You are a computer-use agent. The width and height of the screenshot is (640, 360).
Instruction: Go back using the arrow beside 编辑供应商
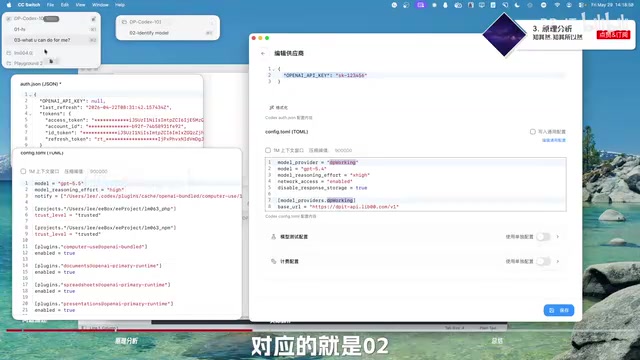[x=263, y=53]
